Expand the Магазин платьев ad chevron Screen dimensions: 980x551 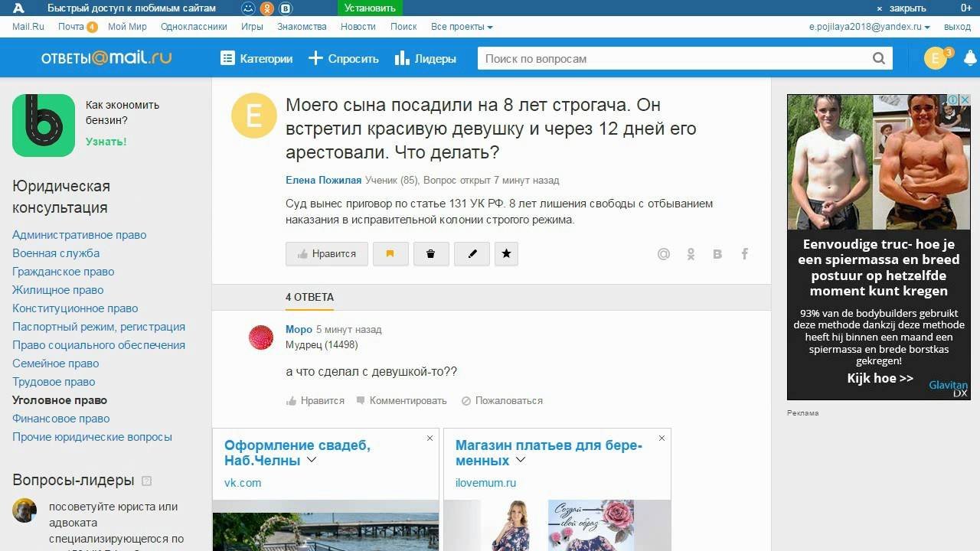[521, 460]
